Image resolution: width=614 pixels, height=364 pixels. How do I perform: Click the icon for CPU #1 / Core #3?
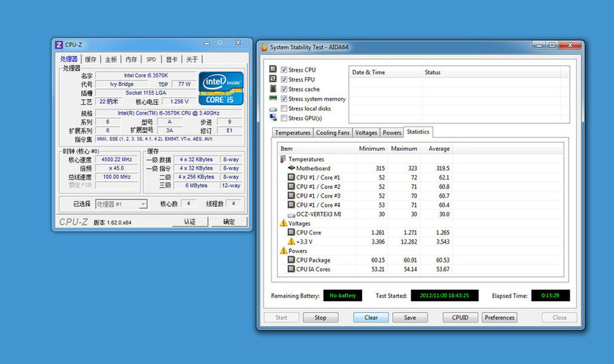(291, 195)
